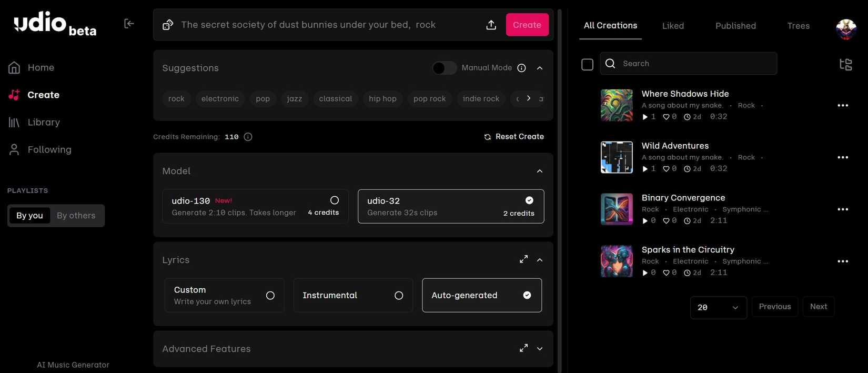Collapse the Lyrics section
The width and height of the screenshot is (868, 373).
pos(540,260)
